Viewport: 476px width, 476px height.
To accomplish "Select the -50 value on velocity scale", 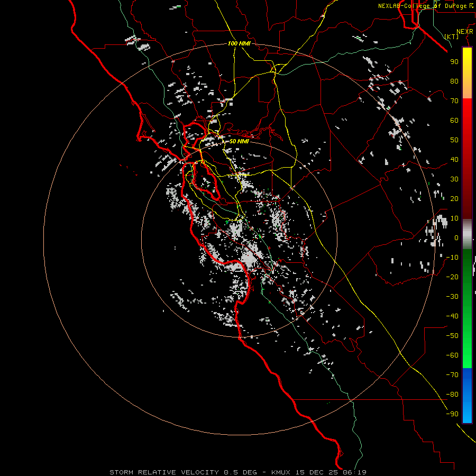I will [452, 336].
